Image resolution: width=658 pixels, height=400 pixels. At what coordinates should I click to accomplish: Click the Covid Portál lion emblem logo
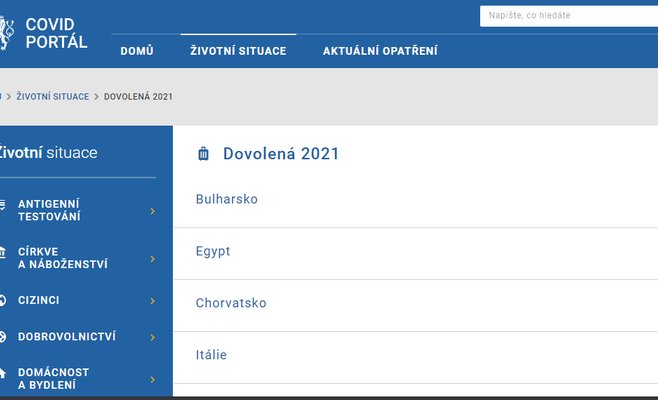tap(5, 32)
